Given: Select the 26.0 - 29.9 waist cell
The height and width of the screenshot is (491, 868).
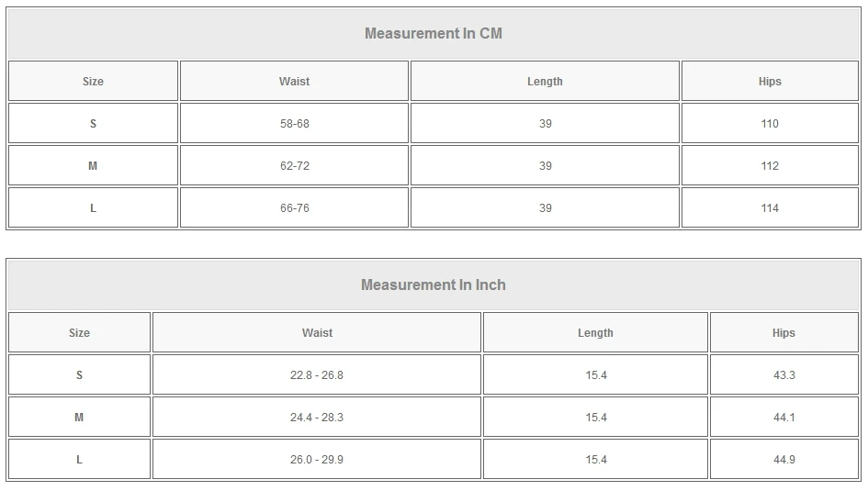Looking at the screenshot, I should click(317, 460).
